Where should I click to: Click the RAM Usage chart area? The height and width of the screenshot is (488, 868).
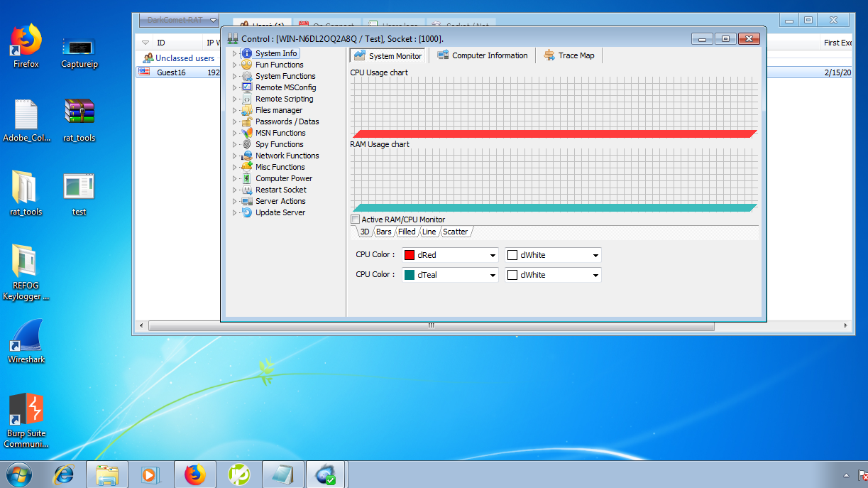tap(554, 180)
